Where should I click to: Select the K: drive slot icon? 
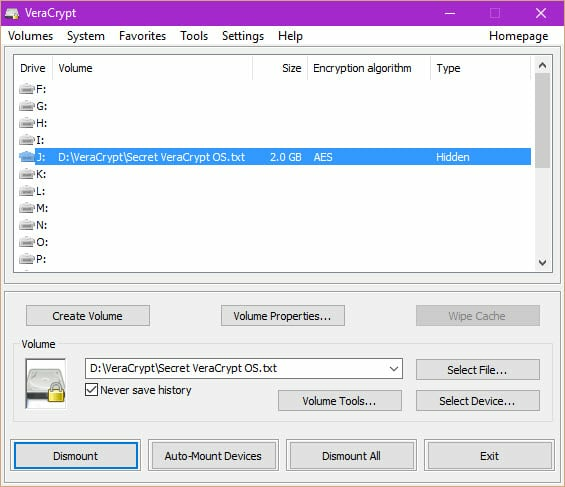[x=26, y=174]
